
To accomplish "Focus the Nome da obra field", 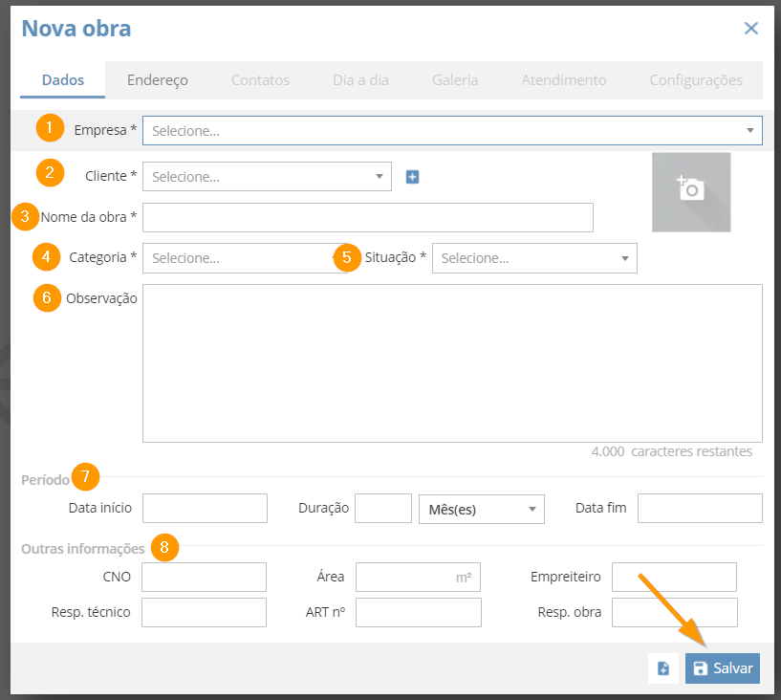I will click(x=368, y=217).
